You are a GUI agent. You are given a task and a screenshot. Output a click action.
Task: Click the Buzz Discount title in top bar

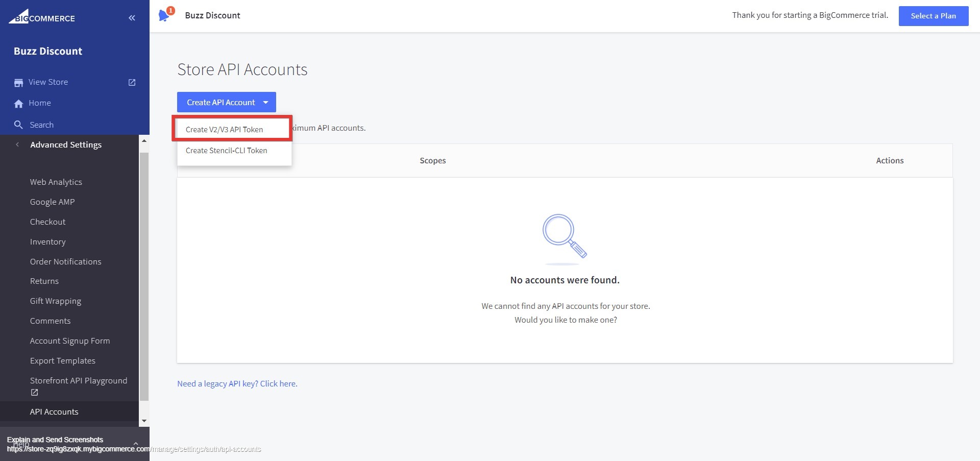point(212,15)
